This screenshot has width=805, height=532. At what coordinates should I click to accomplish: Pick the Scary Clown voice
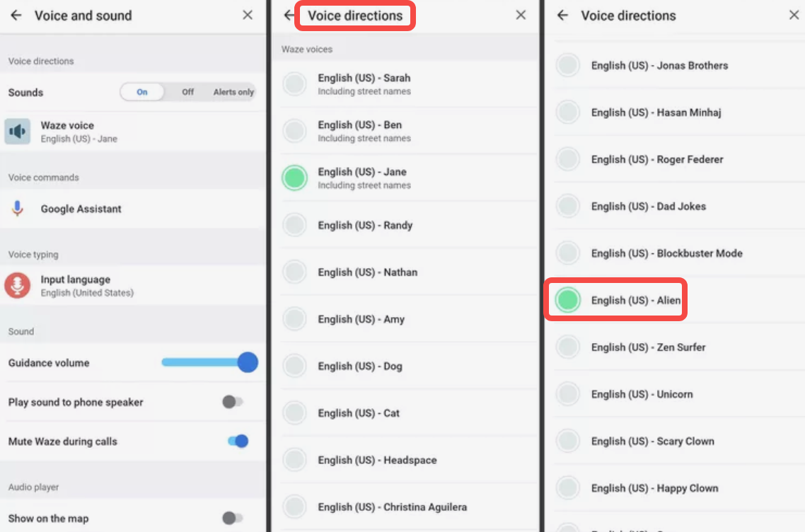(568, 441)
